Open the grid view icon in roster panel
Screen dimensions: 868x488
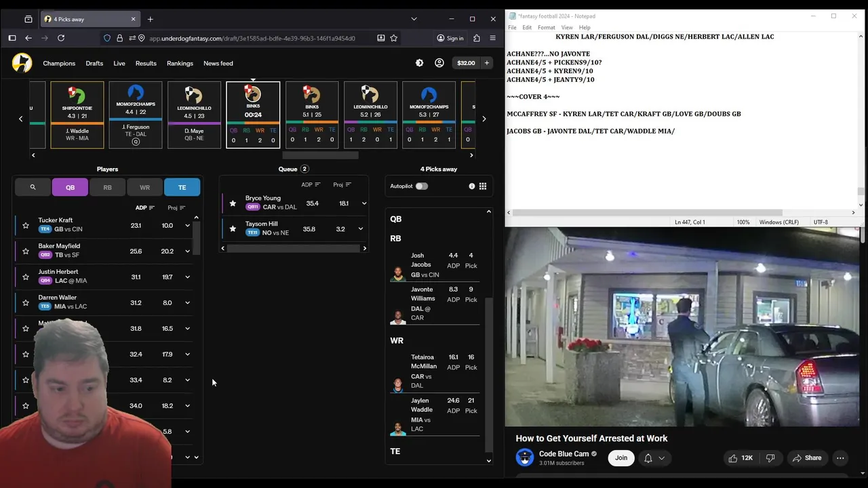[x=483, y=186]
